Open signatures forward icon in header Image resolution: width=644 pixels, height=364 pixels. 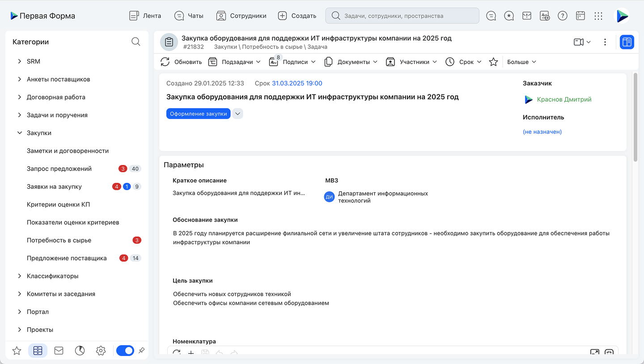pyautogui.click(x=545, y=16)
